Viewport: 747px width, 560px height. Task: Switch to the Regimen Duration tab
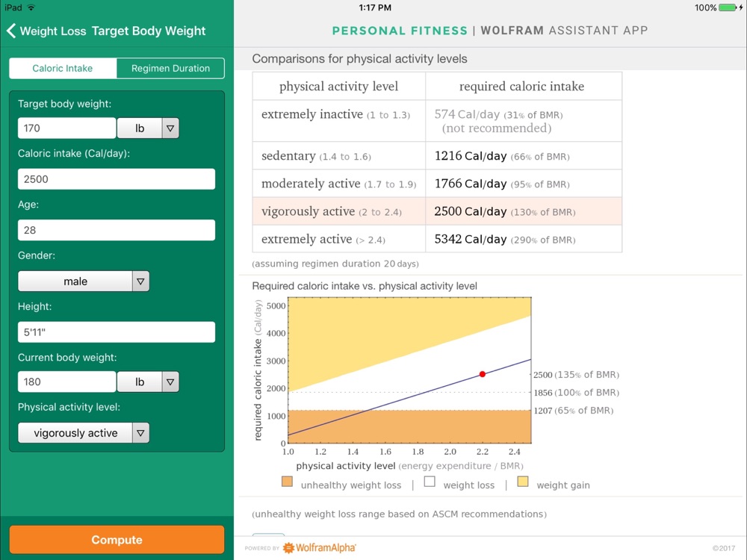[170, 68]
